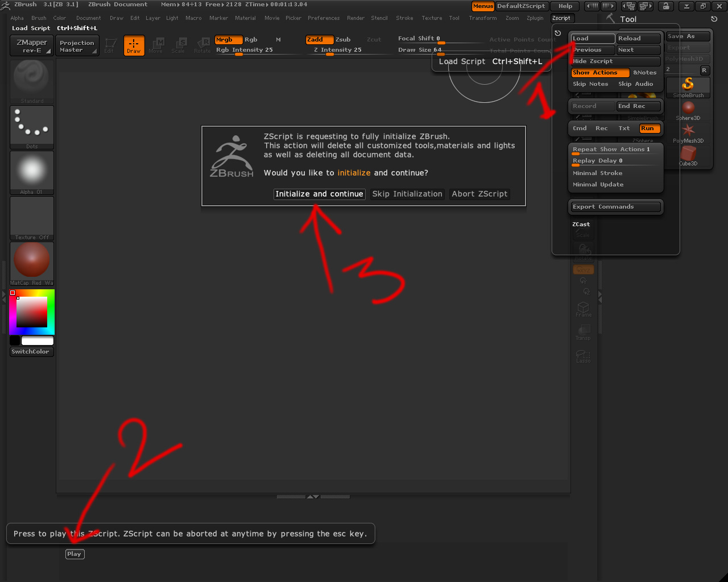Open the Zscript menu
The width and height of the screenshot is (728, 582).
coord(561,18)
